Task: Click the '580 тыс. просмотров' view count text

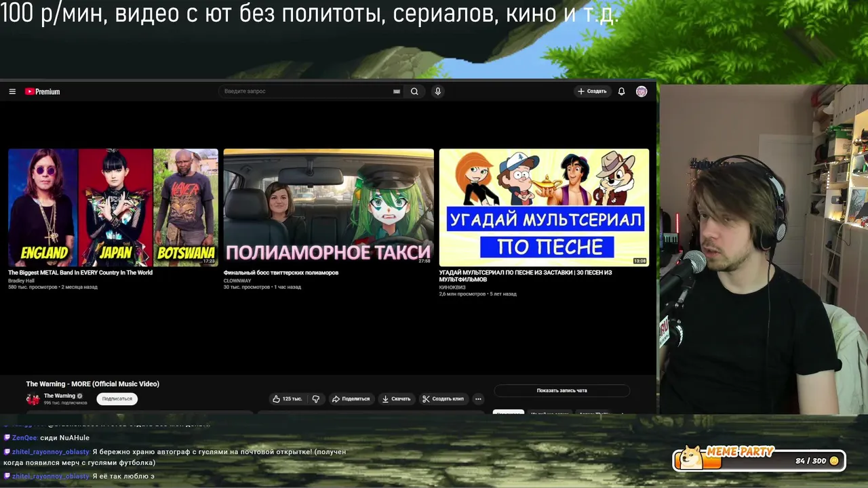Action: pyautogui.click(x=33, y=287)
